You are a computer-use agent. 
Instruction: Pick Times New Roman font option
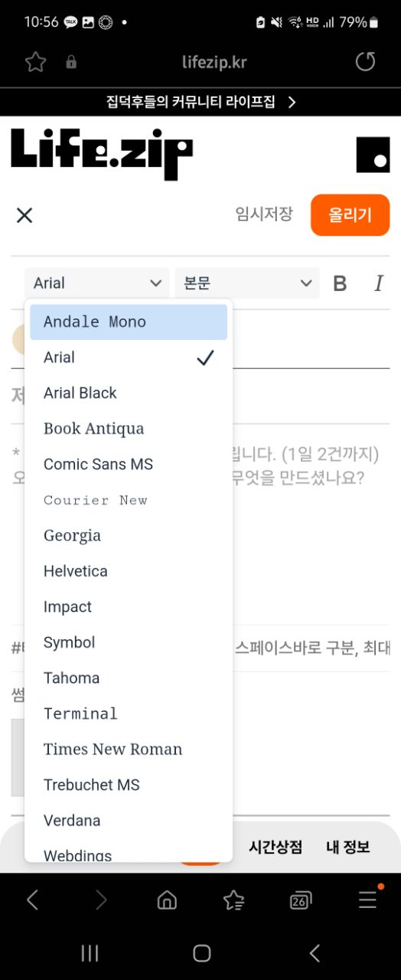pyautogui.click(x=129, y=749)
